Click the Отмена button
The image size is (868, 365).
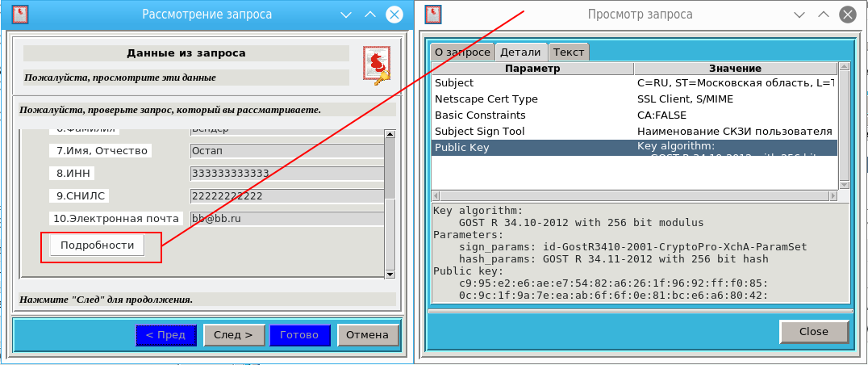367,334
